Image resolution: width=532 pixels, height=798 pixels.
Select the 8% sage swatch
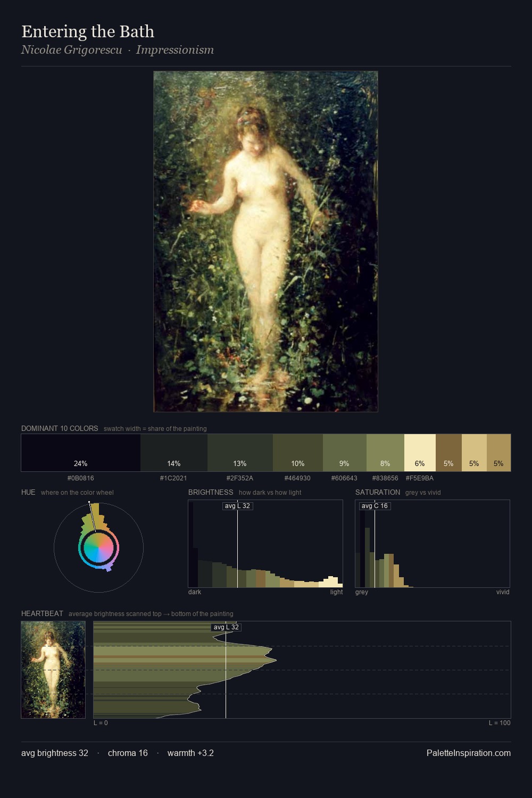(385, 453)
